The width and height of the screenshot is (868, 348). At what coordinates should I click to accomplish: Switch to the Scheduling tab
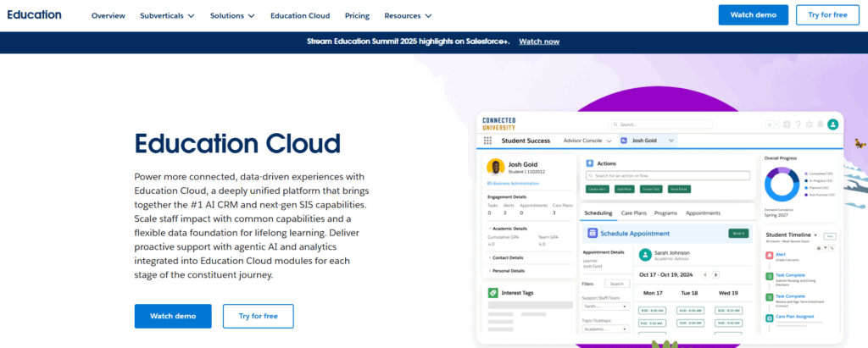pos(598,213)
